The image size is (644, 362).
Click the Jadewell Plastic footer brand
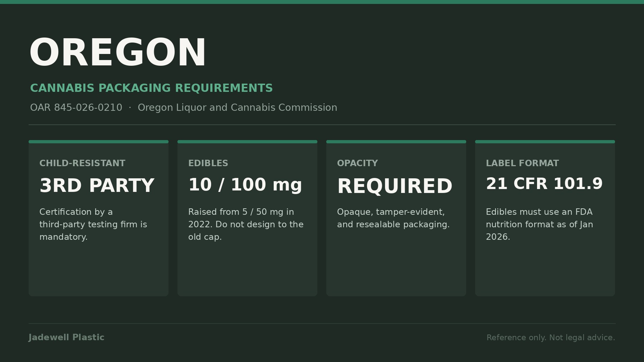coord(67,337)
